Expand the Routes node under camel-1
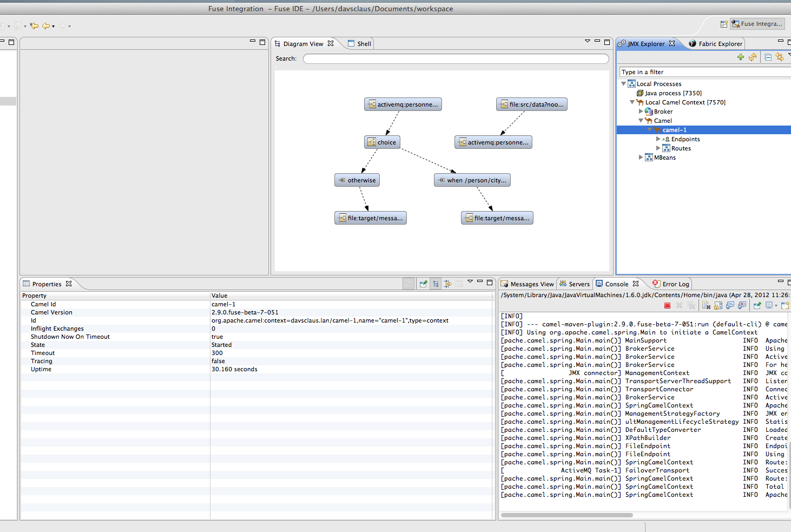Screen dimensions: 791x532 658,148
